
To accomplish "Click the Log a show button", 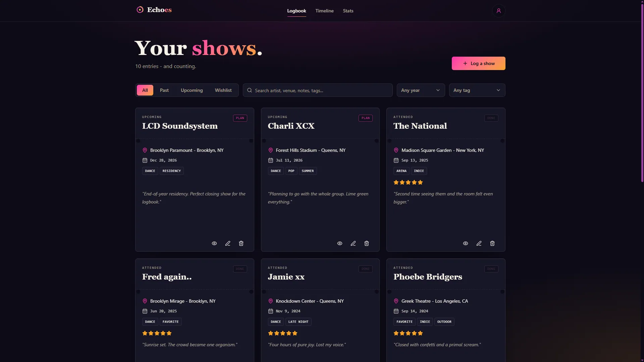I will coord(478,63).
